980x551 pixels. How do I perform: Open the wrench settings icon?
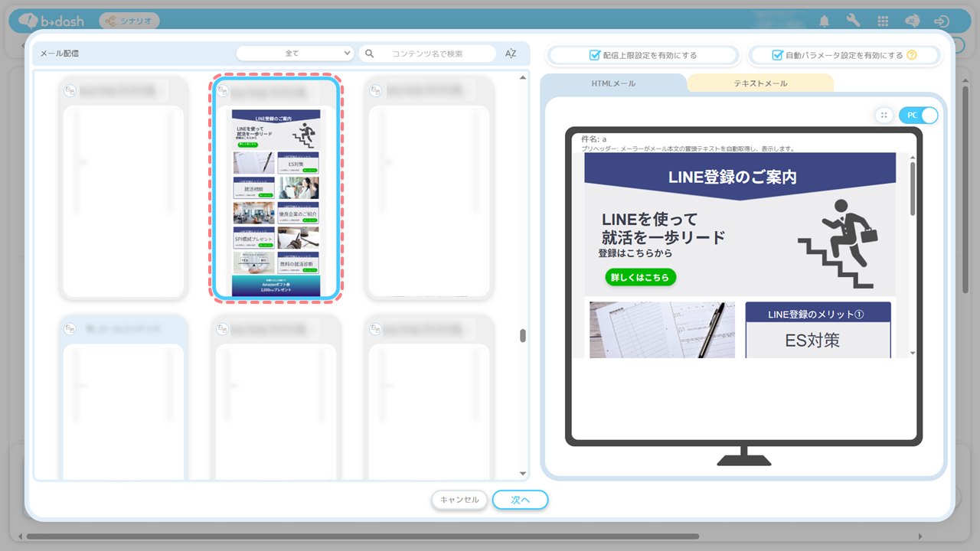[x=853, y=21]
